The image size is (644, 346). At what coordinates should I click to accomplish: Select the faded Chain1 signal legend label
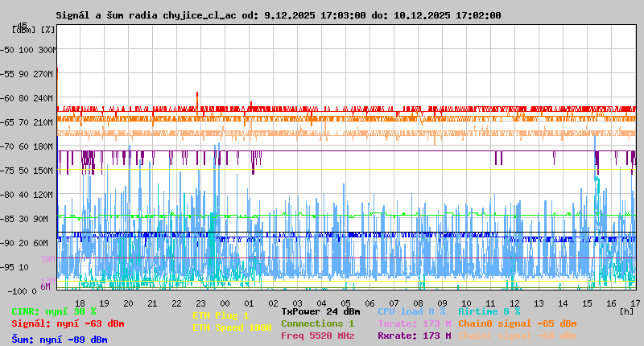pyautogui.click(x=517, y=336)
